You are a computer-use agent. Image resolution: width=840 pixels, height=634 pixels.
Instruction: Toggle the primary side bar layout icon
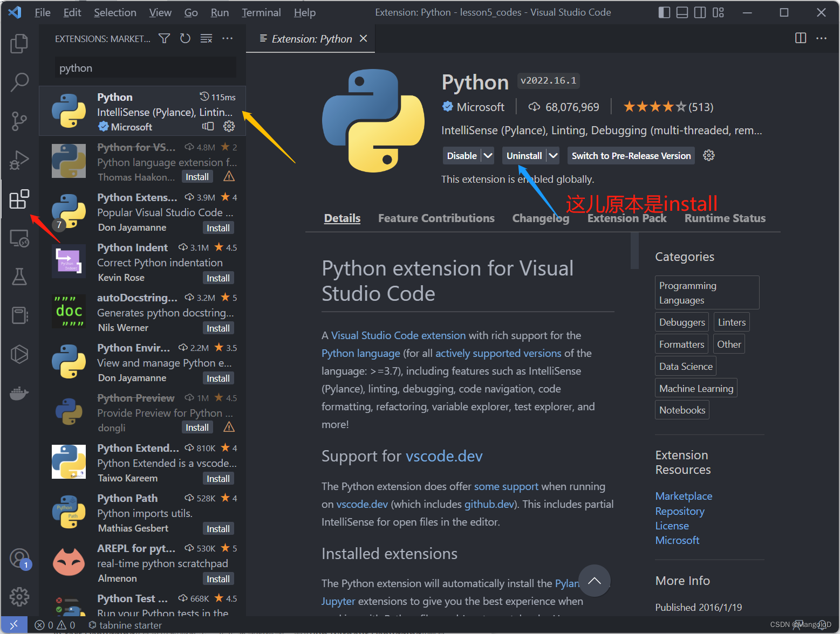665,12
